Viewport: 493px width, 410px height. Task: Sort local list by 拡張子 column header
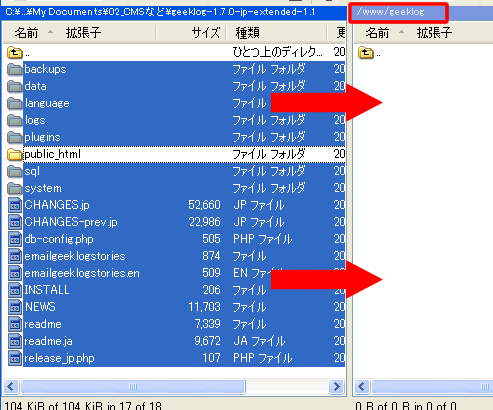(83, 33)
